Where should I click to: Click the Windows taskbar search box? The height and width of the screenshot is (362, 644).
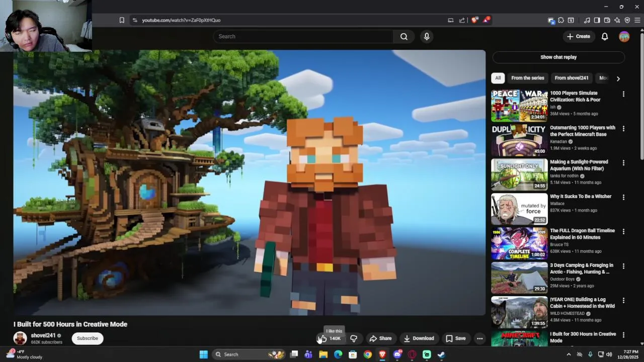pyautogui.click(x=250, y=354)
